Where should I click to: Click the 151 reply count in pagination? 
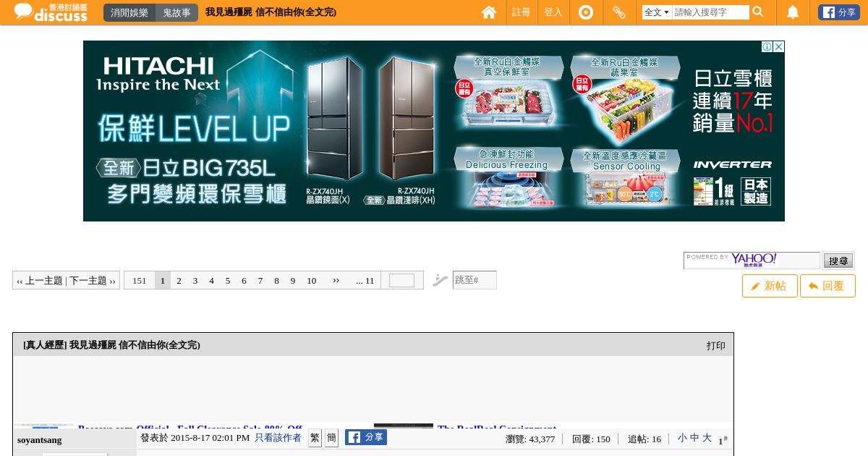(140, 281)
